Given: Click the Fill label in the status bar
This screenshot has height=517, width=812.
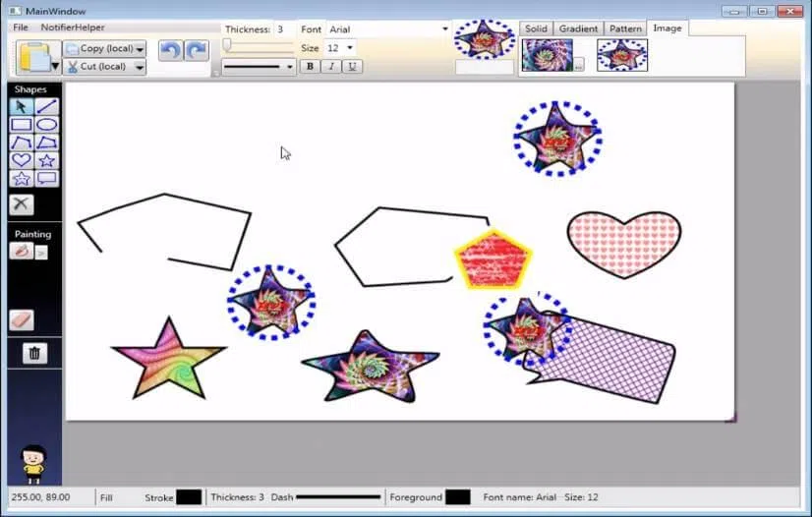Looking at the screenshot, I should tap(106, 498).
